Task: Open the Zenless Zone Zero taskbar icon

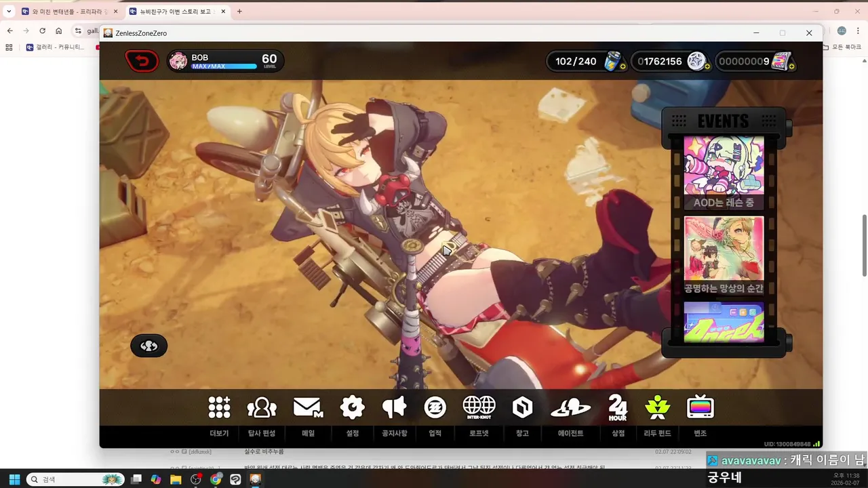Action: coord(256,479)
